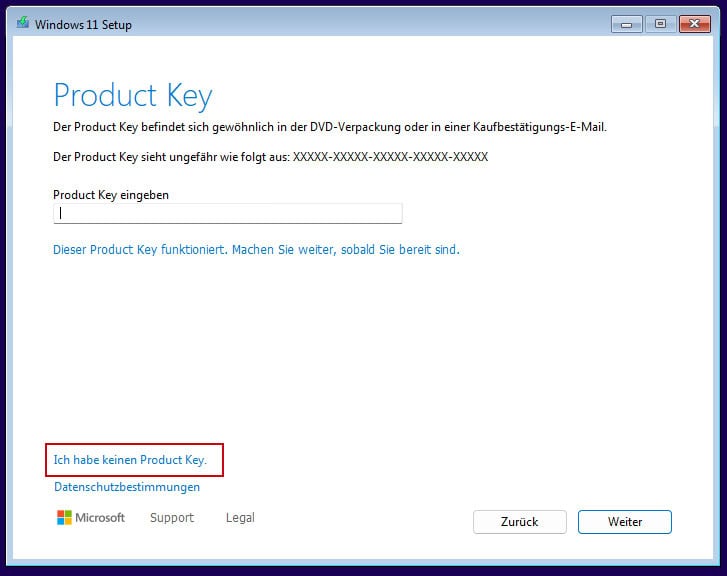The height and width of the screenshot is (576, 727).
Task: Open the Legal link in footer
Action: (240, 518)
